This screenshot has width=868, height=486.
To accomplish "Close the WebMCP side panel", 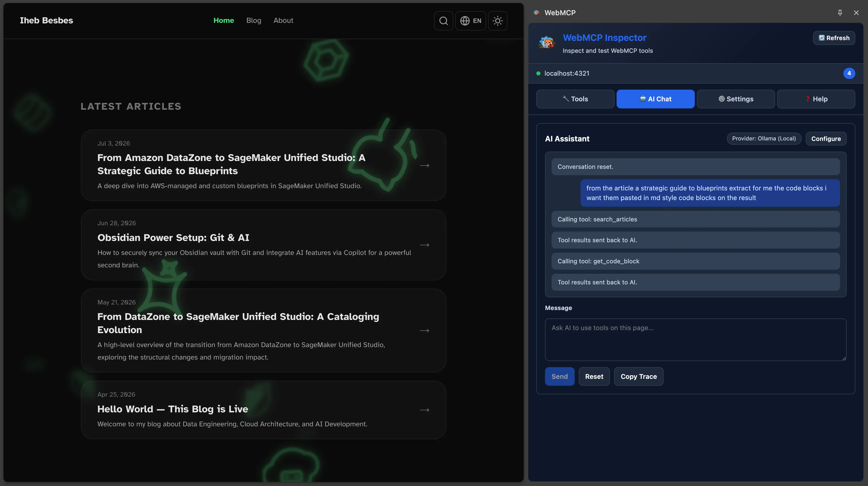I will click(856, 13).
